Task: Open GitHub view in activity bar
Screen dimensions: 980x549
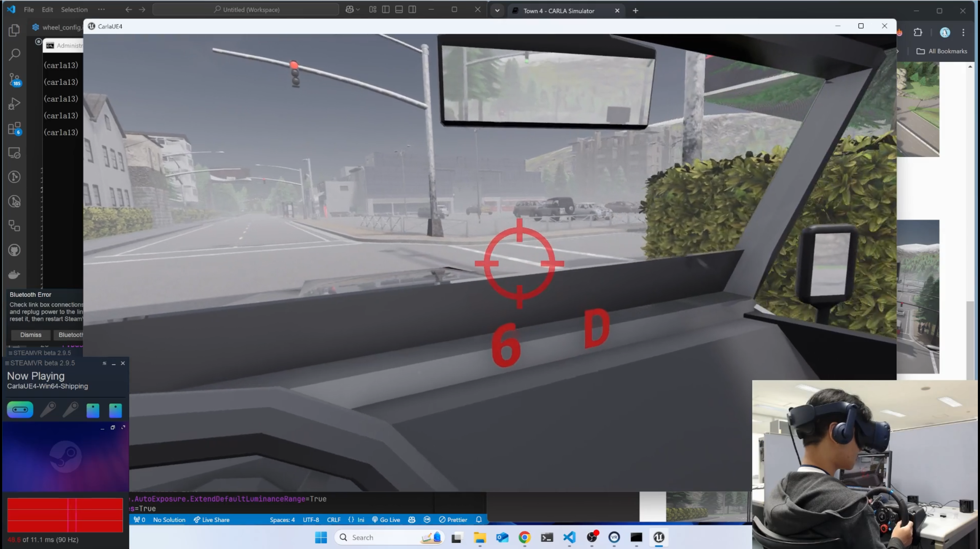Action: click(x=14, y=250)
